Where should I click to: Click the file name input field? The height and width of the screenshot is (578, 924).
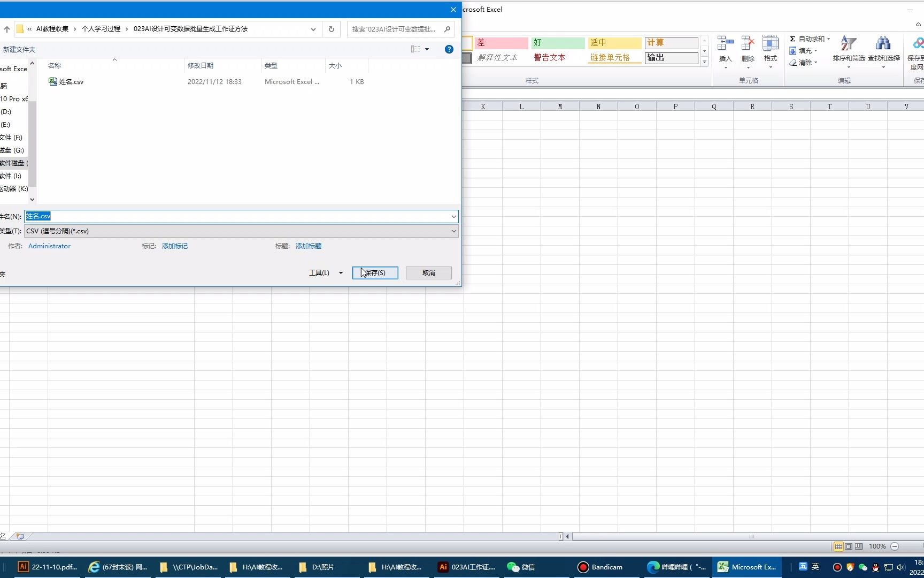[x=237, y=216]
